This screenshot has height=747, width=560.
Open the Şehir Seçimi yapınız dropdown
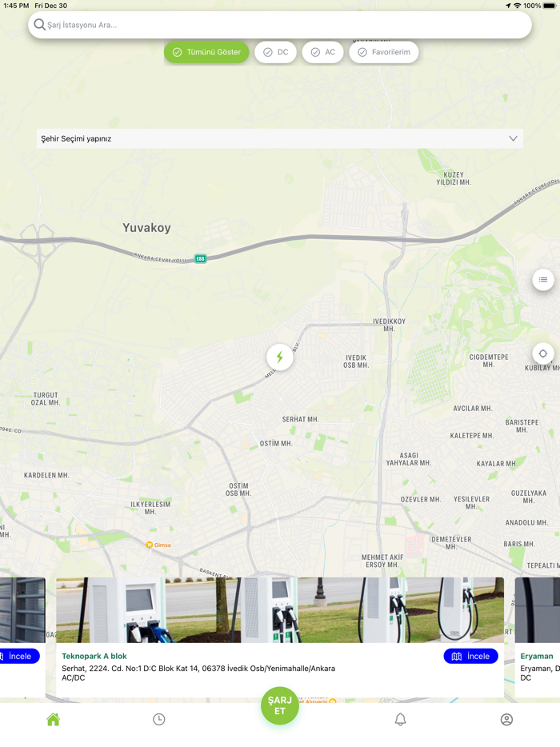pyautogui.click(x=280, y=138)
